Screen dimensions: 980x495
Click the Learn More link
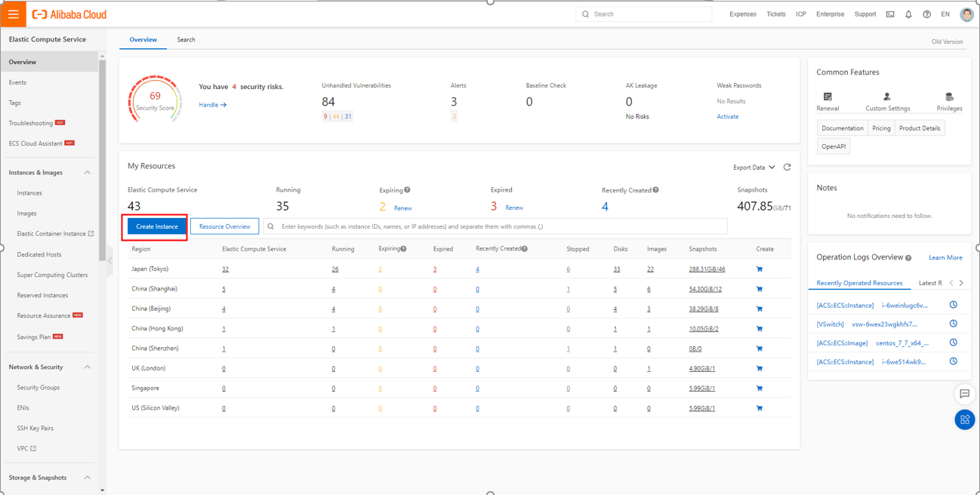945,258
